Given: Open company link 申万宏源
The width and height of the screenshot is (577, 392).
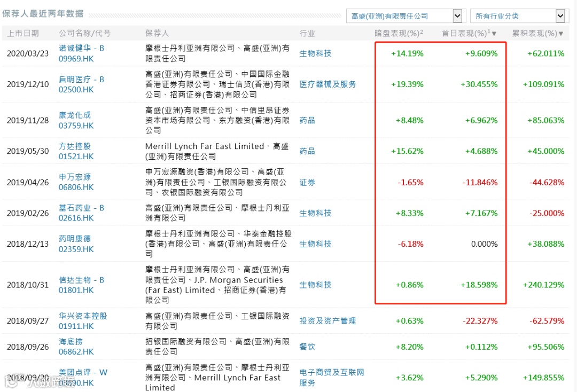Looking at the screenshot, I should click(75, 177).
